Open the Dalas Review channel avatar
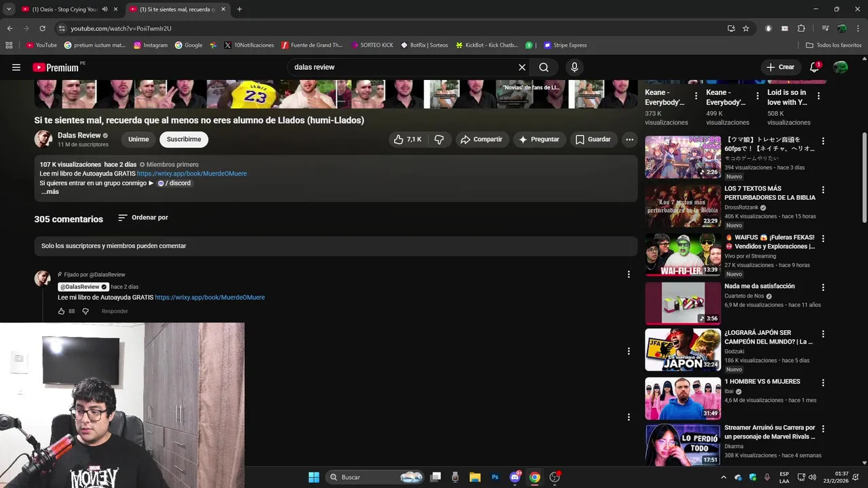The height and width of the screenshot is (488, 868). pos(43,139)
